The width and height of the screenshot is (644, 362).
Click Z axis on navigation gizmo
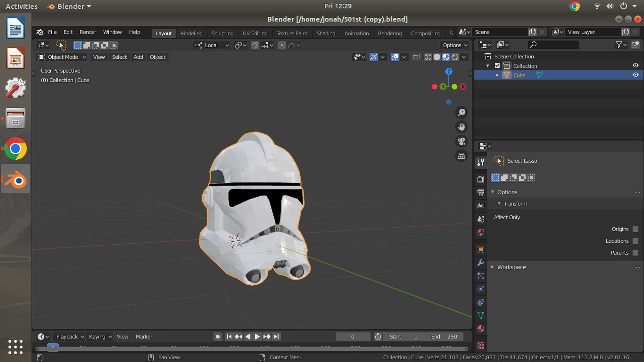click(x=449, y=71)
